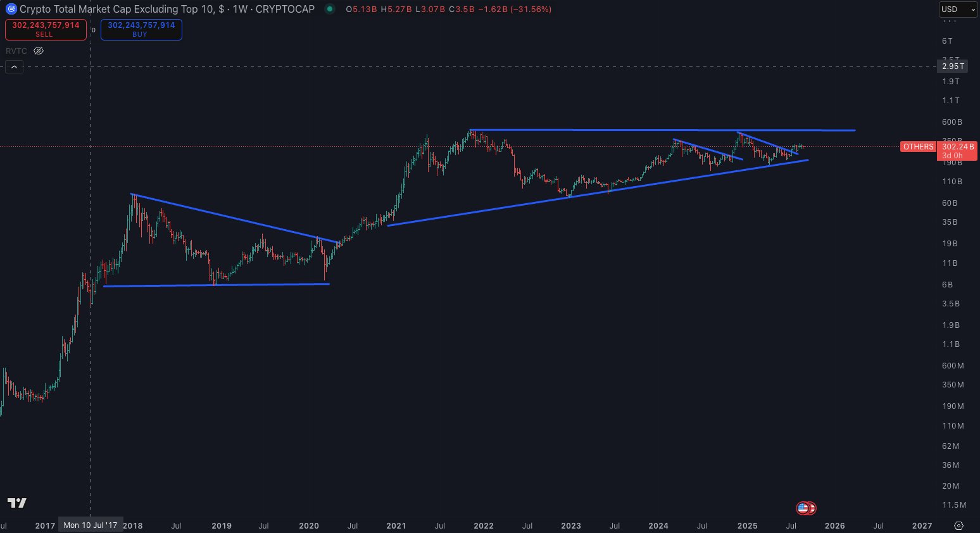The image size is (980, 533).
Task: Click the Mon 10 Jul '17 date label
Action: (x=91, y=525)
